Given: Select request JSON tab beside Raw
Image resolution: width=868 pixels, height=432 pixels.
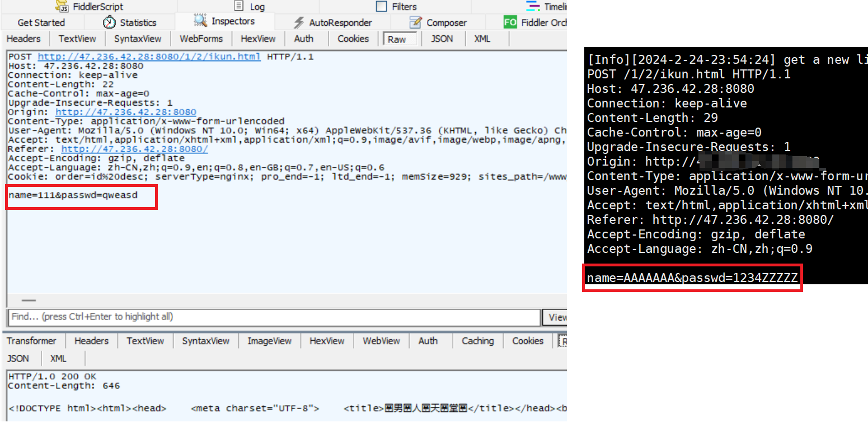Looking at the screenshot, I should (442, 39).
